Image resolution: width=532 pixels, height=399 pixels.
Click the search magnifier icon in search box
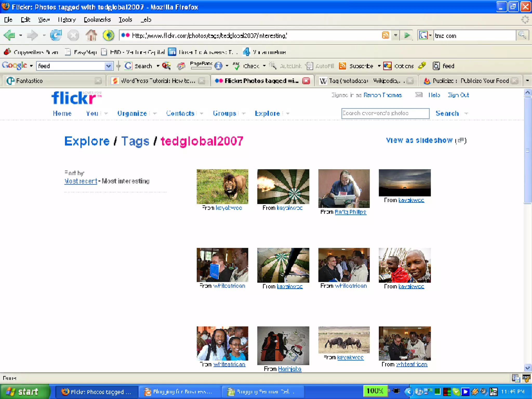coord(522,35)
